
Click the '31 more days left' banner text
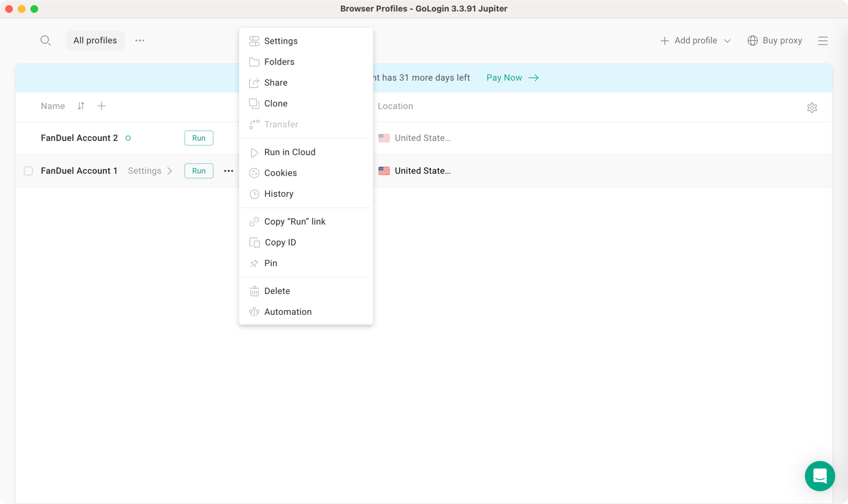pyautogui.click(x=422, y=78)
